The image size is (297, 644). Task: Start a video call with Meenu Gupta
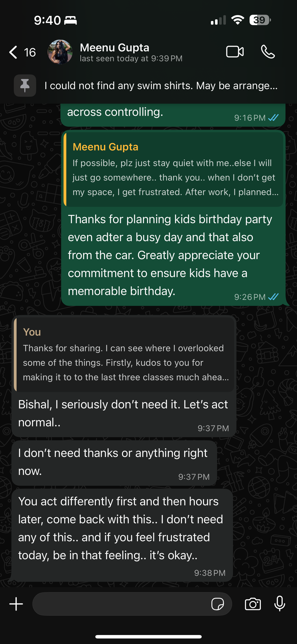click(x=235, y=52)
